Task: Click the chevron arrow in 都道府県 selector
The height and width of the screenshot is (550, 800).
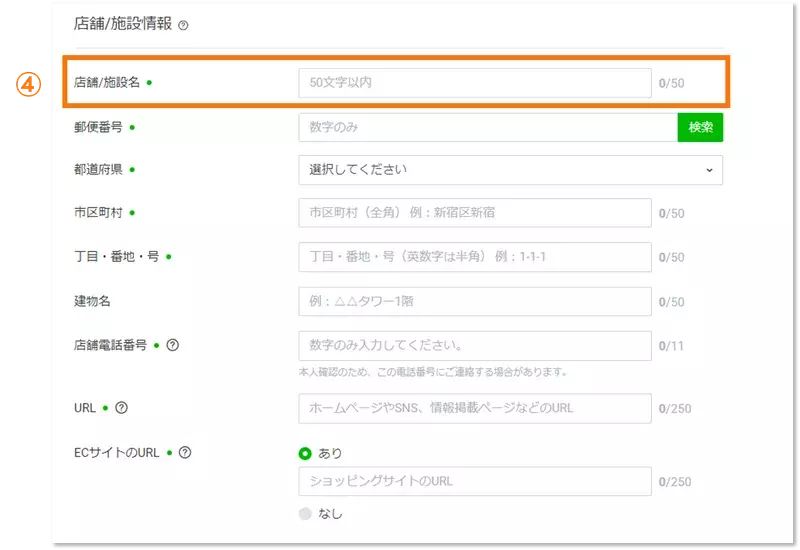Action: pos(709,170)
